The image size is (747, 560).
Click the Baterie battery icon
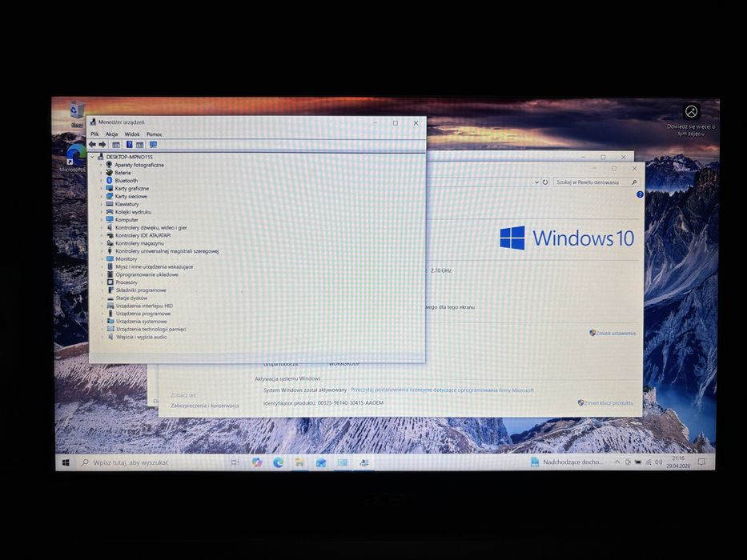tap(109, 172)
